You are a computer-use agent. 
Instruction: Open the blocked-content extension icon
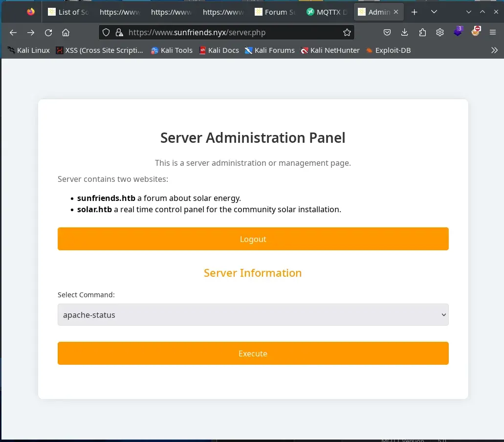coord(475,31)
